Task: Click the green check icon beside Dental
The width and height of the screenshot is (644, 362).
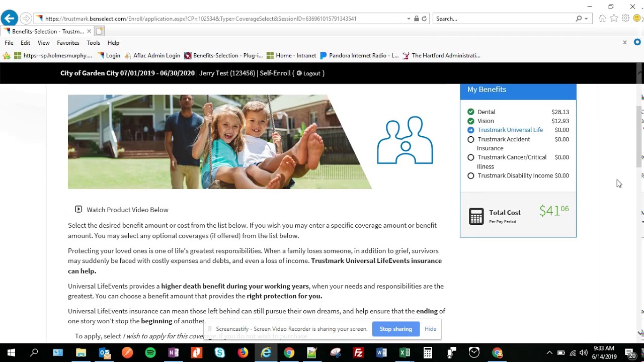Action: 471,112
